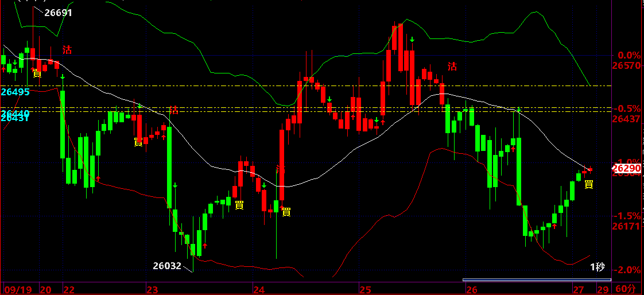
Task: Click the 沽 sell marker just after date 23
Action: point(173,110)
